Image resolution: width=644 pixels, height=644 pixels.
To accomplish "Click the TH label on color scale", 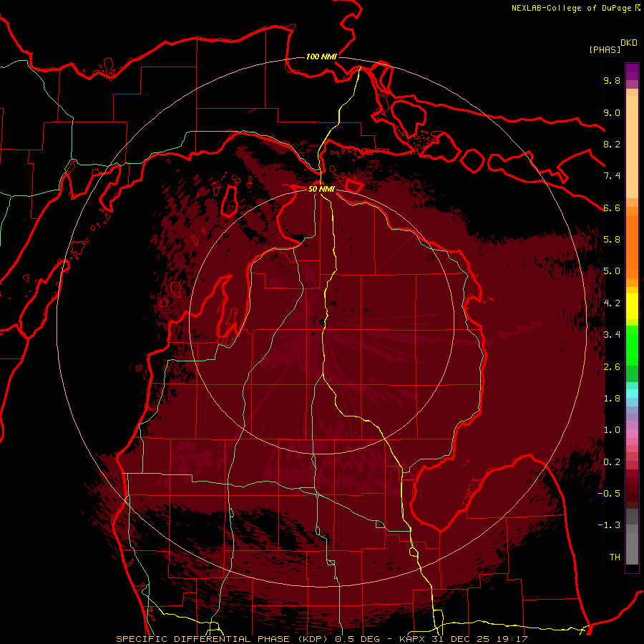I will coord(615,557).
